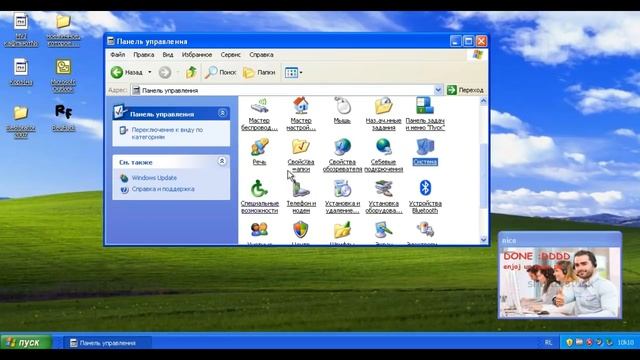Open the Fonts folder icon

(342, 231)
